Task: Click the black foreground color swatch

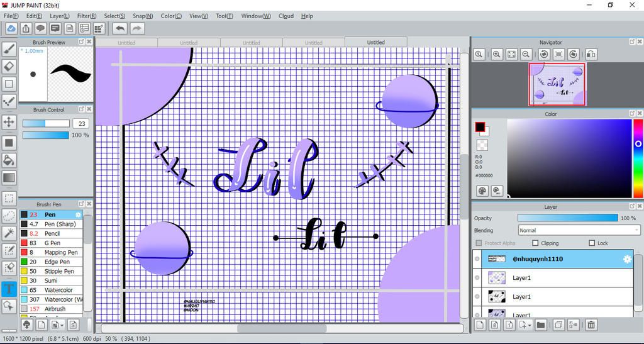Action: click(480, 127)
